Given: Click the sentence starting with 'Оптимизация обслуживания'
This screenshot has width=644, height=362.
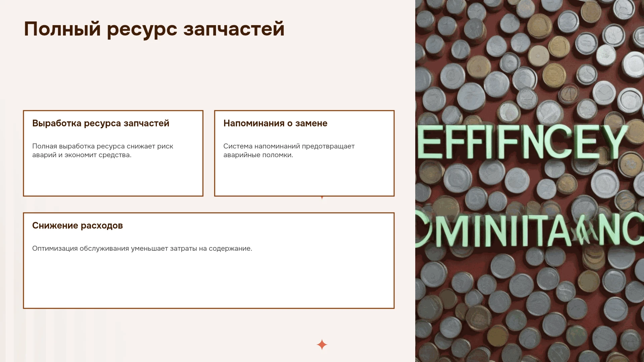Looking at the screenshot, I should click(142, 248).
